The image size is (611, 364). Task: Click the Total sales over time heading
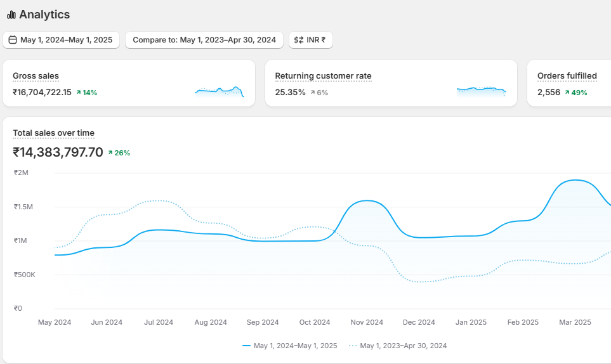coord(53,133)
